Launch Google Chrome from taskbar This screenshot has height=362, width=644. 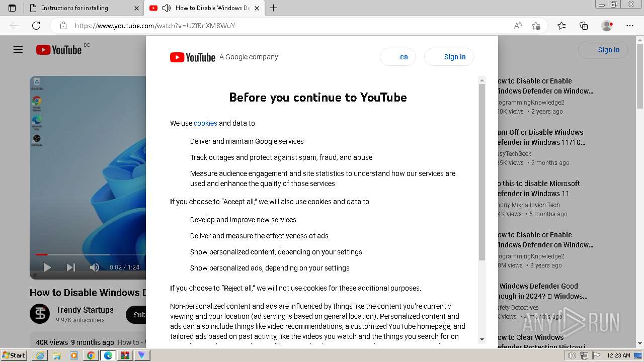tap(91, 355)
